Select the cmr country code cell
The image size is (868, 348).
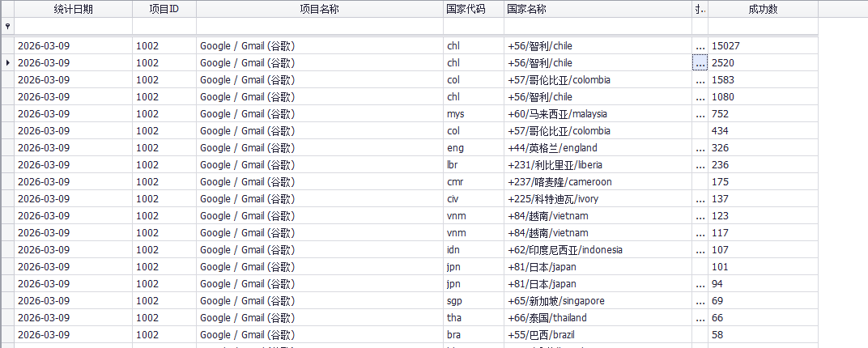pyautogui.click(x=473, y=182)
